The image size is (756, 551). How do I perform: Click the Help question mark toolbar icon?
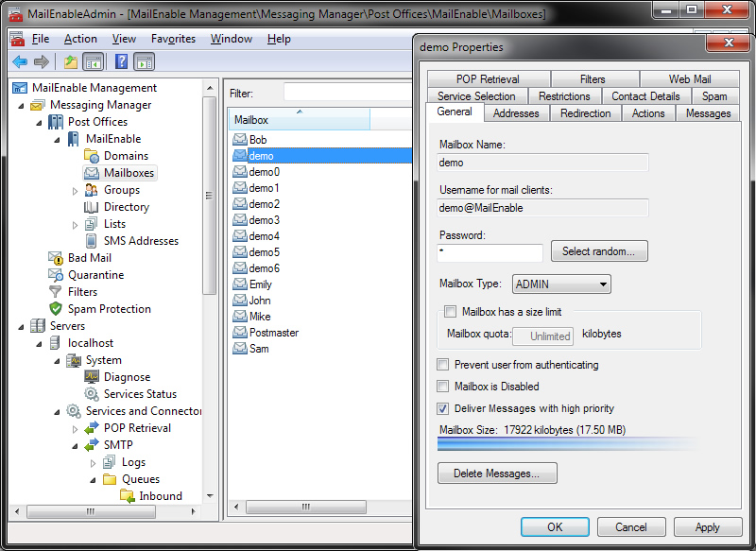point(121,61)
